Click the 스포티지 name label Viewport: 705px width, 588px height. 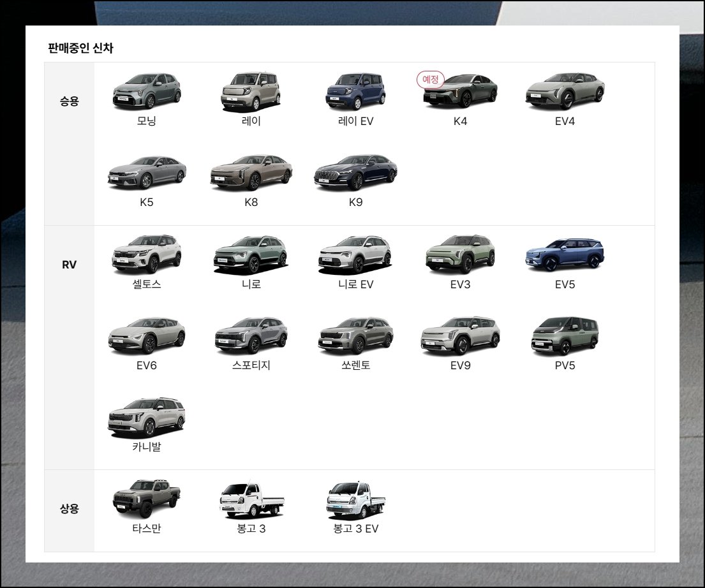coord(251,365)
